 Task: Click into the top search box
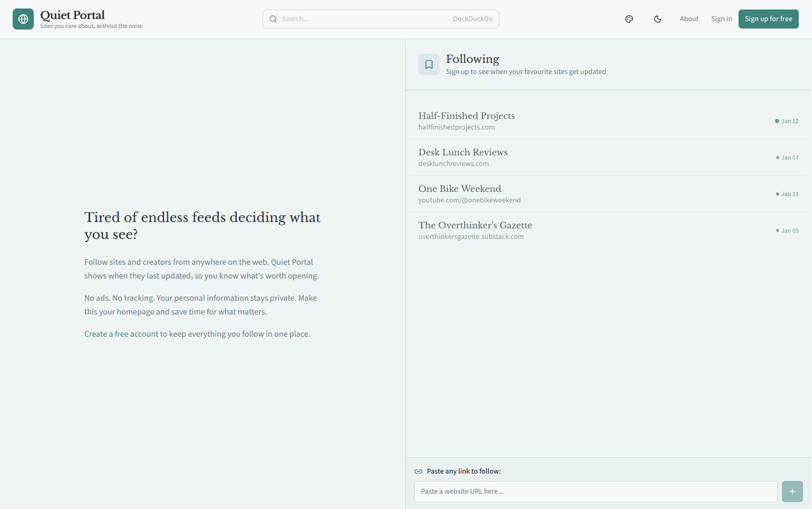pos(363,19)
